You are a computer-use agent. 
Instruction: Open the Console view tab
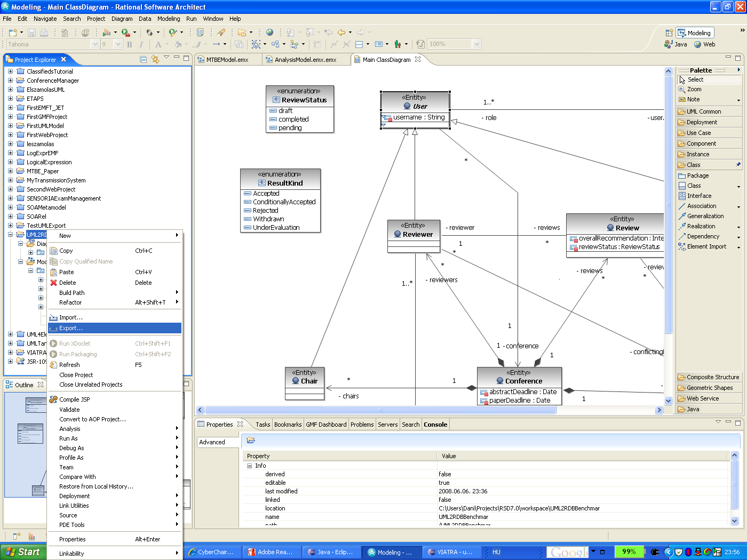435,425
